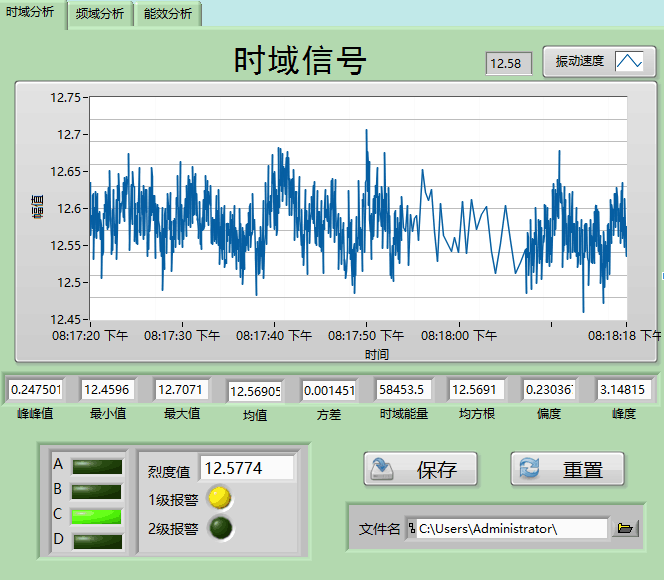Click the path type icon before C:\Users
Image resolution: width=664 pixels, height=580 pixels.
412,528
